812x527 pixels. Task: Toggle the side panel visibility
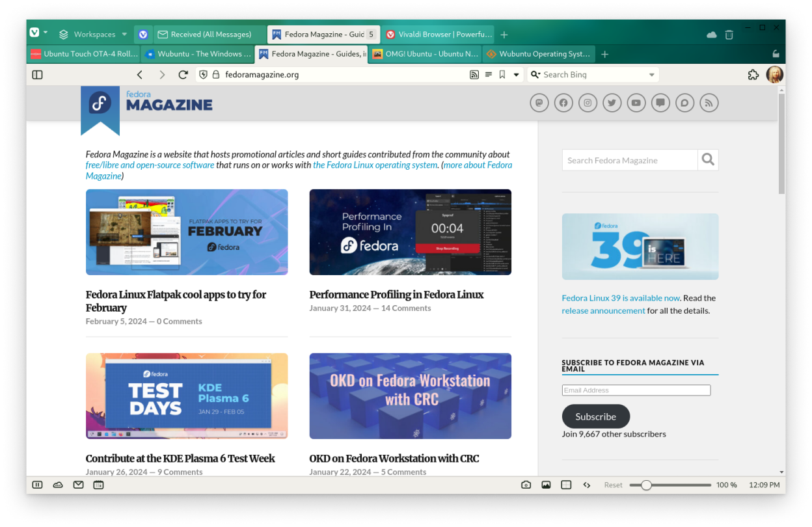[x=37, y=75]
